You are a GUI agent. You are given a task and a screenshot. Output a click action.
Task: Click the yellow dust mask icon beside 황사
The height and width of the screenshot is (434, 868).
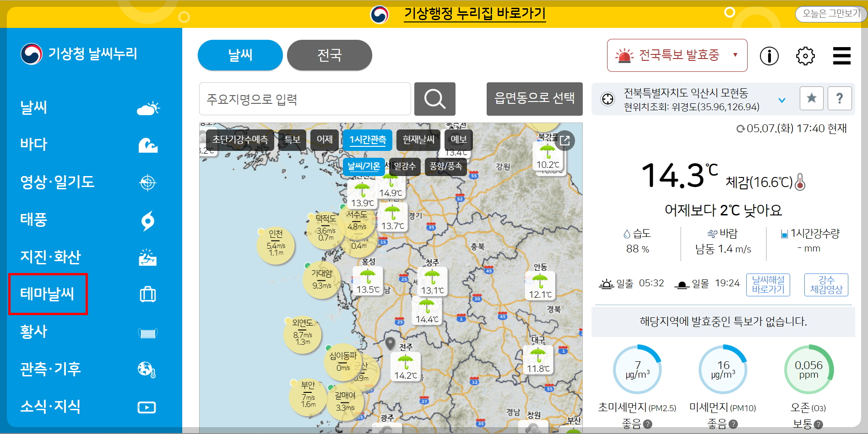pyautogui.click(x=146, y=332)
